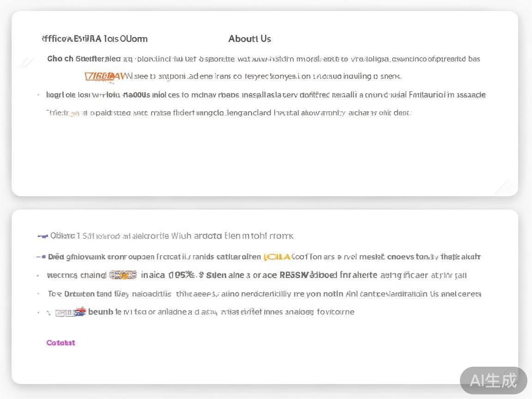Click the purple dash icon before bottom heading
This screenshot has width=532, height=399.
coord(42,236)
